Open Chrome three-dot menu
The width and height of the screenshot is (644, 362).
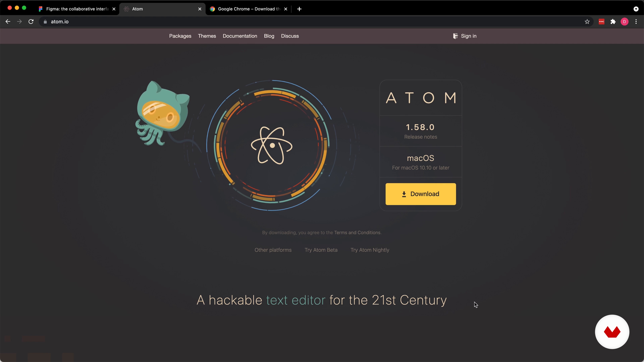(636, 22)
